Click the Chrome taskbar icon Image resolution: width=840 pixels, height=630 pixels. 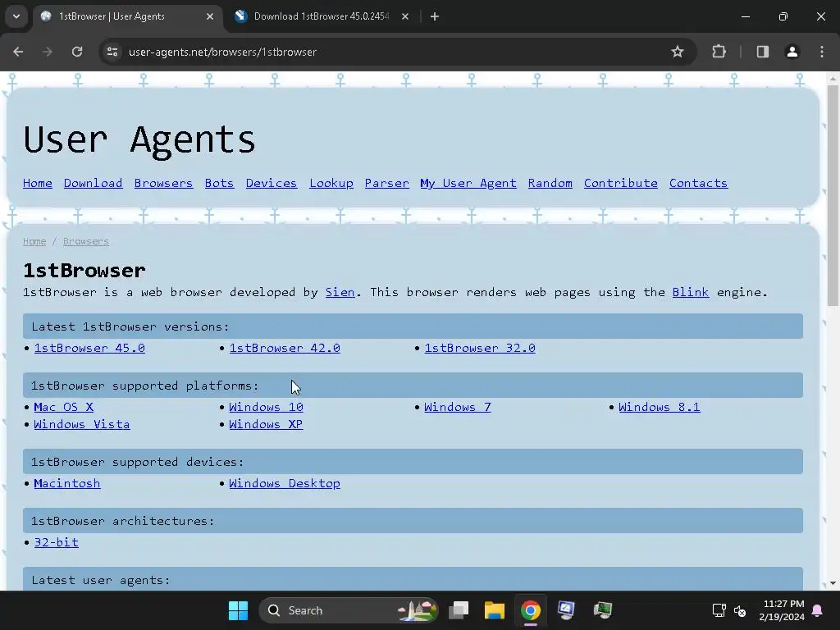531,610
